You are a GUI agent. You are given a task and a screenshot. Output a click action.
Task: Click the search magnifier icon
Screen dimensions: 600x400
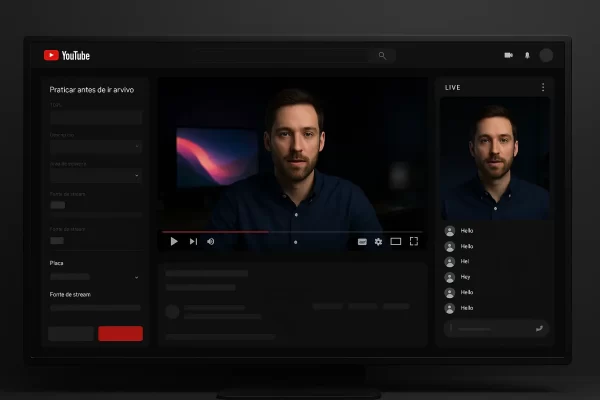[x=381, y=56]
